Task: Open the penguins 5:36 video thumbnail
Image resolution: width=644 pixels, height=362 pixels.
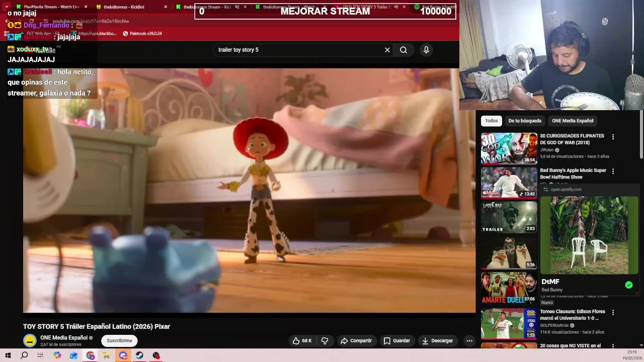Action: [509, 253]
